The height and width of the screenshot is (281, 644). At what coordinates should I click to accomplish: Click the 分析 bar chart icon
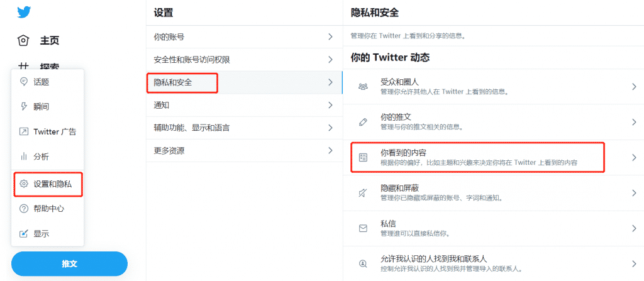pos(24,157)
